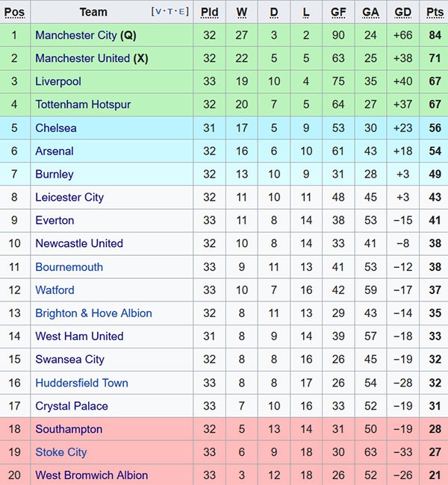This screenshot has width=448, height=485.
Task: Open the Burnley team page
Action: (55, 174)
